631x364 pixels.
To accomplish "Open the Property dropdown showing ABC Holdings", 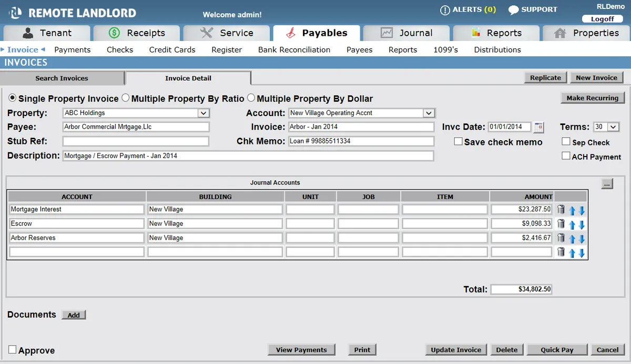I will (203, 113).
